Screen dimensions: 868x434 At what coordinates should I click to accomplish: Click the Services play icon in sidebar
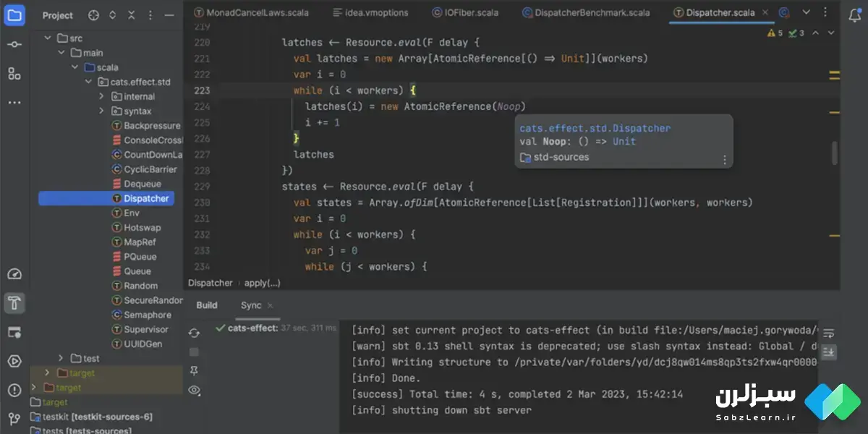(14, 361)
